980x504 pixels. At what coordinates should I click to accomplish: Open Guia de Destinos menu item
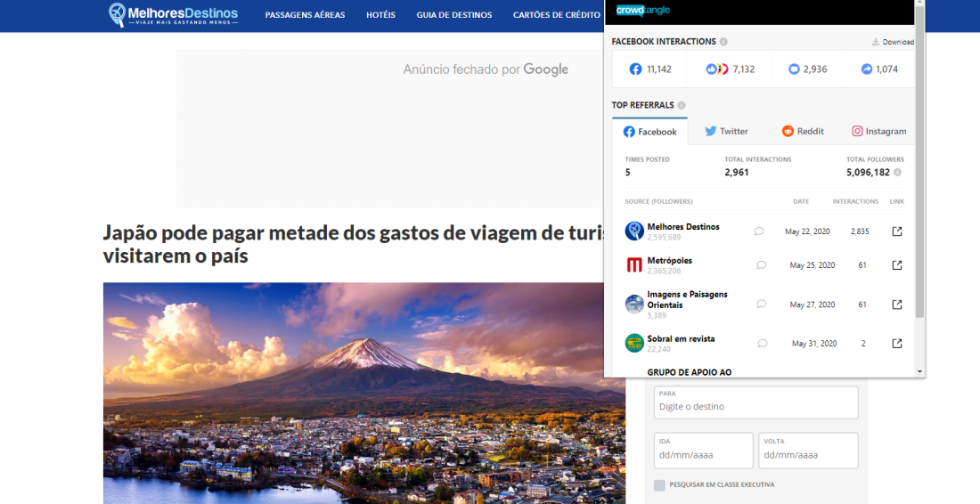(x=454, y=15)
